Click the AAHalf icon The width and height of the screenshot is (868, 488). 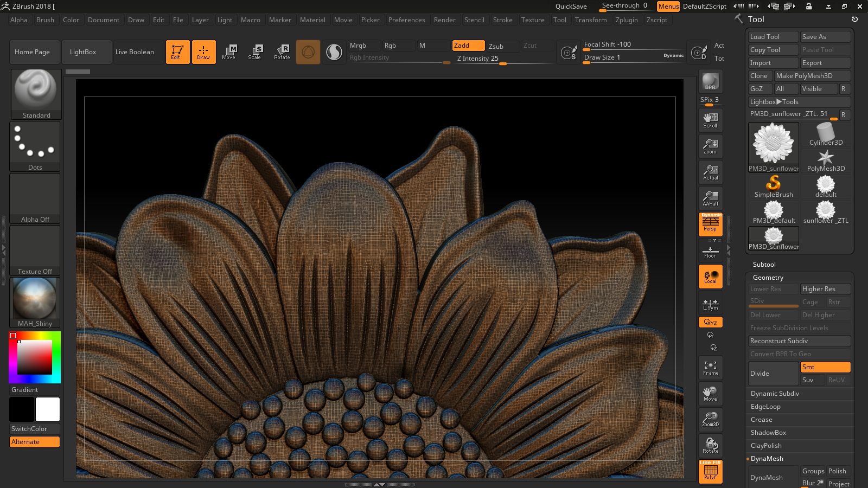click(710, 198)
